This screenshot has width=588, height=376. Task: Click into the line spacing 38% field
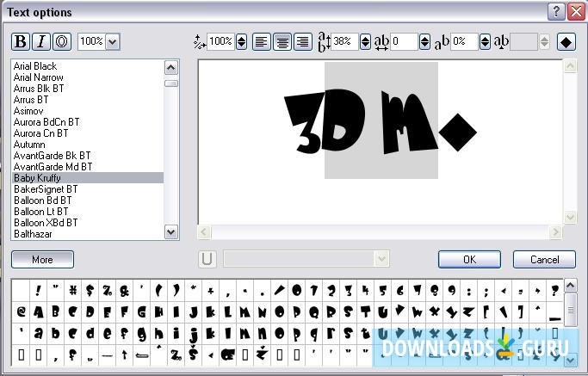(345, 41)
